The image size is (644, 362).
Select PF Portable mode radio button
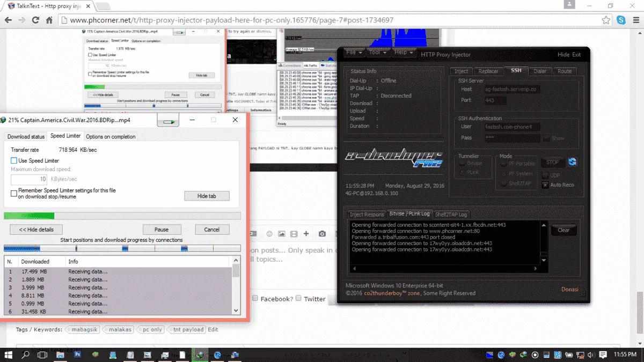pyautogui.click(x=503, y=164)
